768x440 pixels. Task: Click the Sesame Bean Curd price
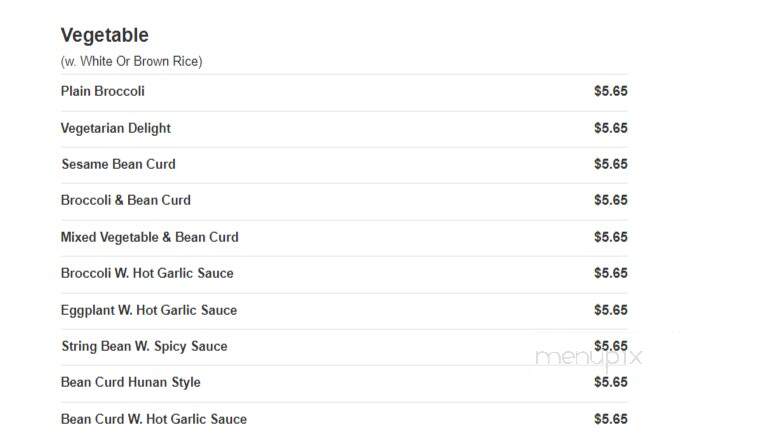611,164
